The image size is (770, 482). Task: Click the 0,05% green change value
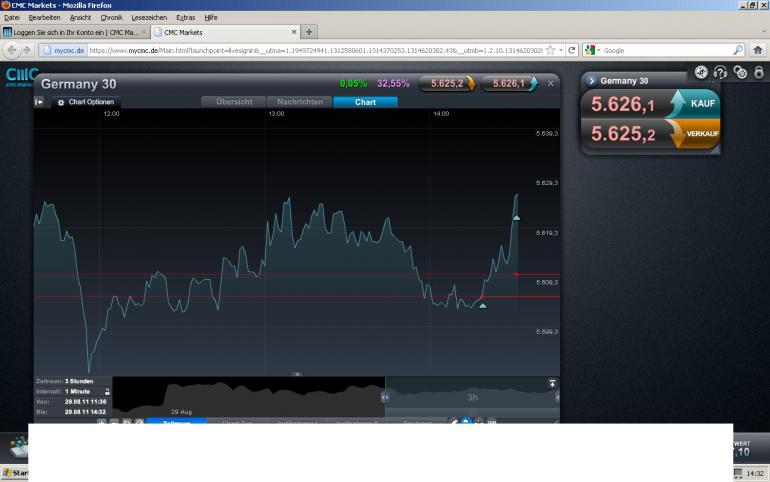click(x=354, y=83)
